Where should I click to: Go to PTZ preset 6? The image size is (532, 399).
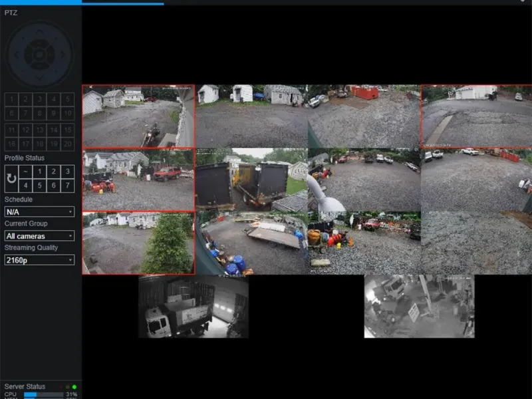coord(11,113)
